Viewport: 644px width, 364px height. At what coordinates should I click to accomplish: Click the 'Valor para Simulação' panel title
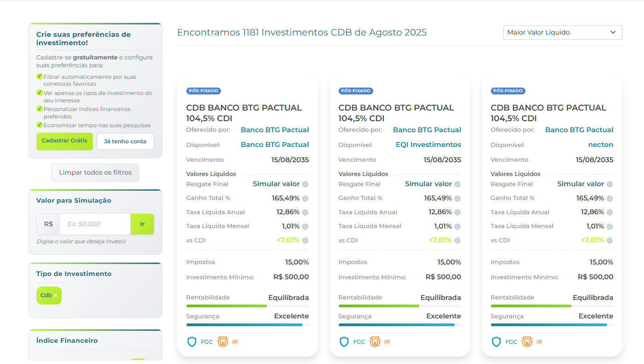(x=74, y=200)
